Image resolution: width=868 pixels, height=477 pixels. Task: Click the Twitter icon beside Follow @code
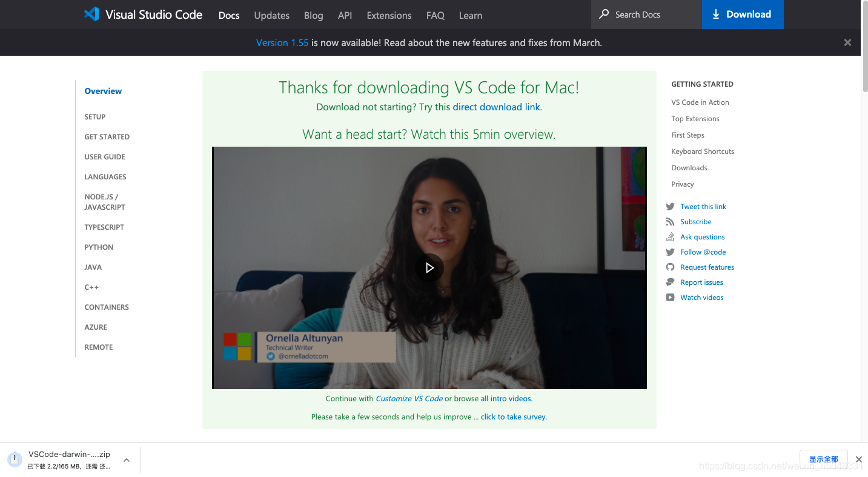(x=670, y=252)
